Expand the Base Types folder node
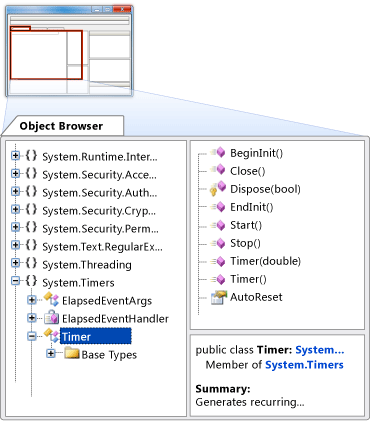 [x=51, y=354]
